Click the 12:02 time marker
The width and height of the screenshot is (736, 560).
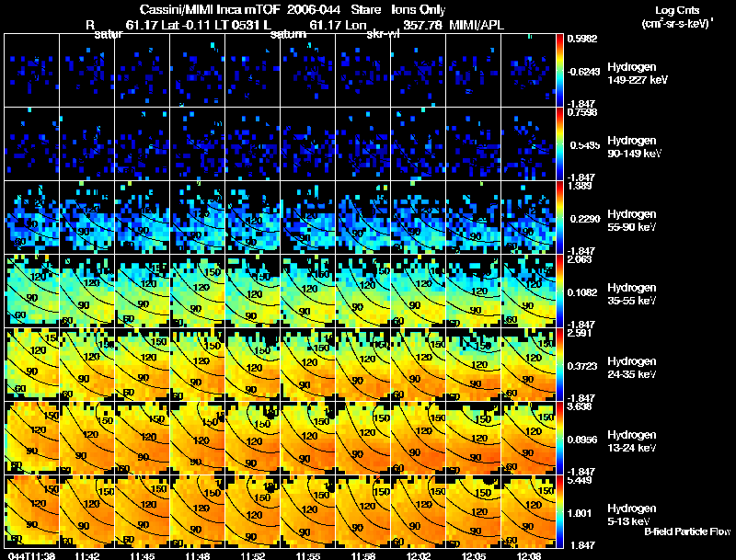(x=419, y=555)
